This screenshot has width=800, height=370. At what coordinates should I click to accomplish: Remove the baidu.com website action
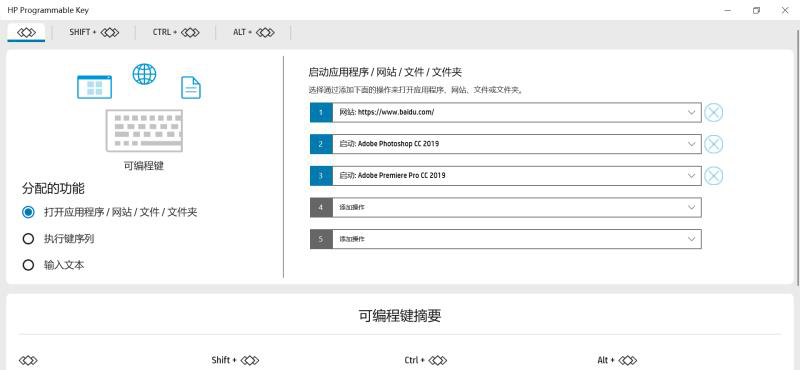713,112
